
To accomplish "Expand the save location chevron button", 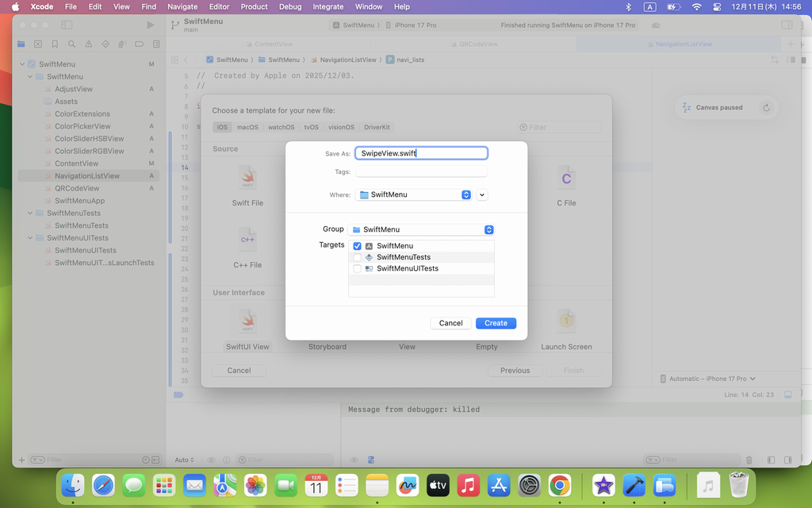I will tap(482, 194).
